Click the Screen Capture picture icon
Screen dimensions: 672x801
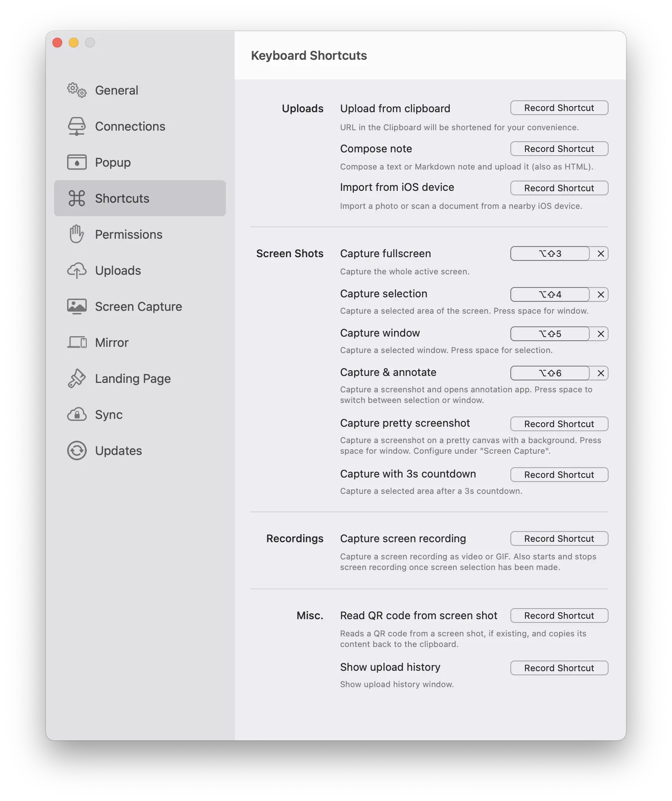click(x=77, y=306)
